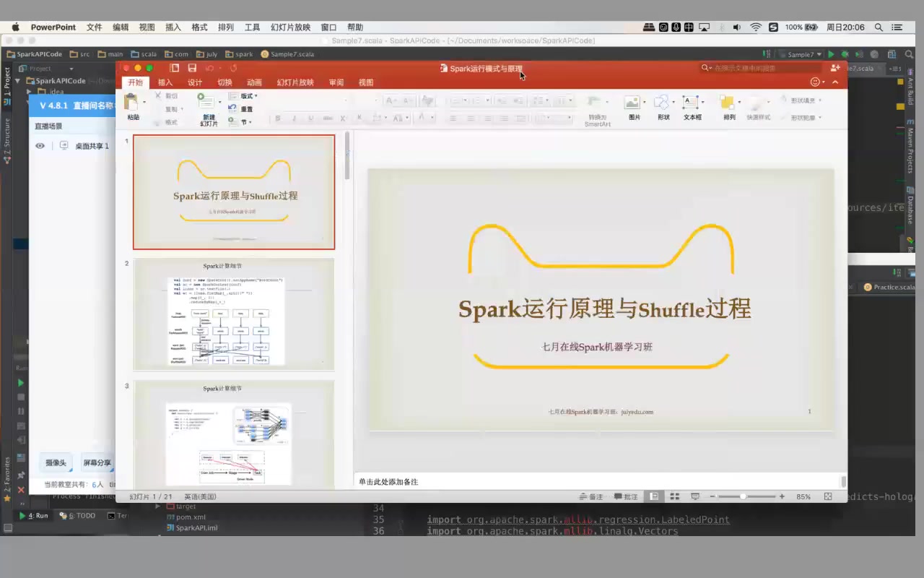Open the 版式 layout dropdown

[x=243, y=95]
